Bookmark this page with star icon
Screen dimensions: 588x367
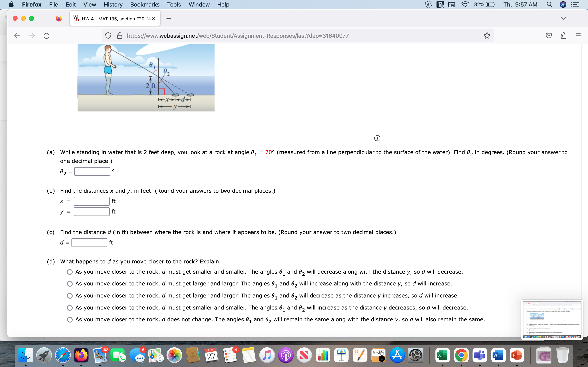tap(487, 36)
